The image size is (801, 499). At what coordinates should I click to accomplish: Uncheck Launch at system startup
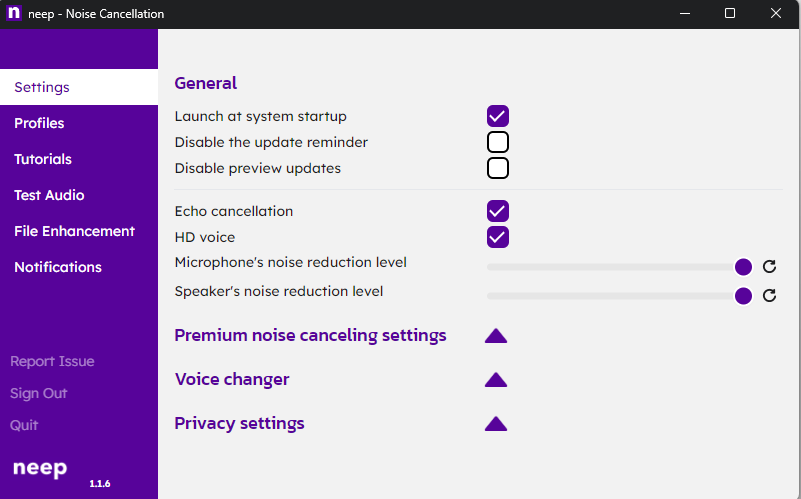[x=498, y=116]
